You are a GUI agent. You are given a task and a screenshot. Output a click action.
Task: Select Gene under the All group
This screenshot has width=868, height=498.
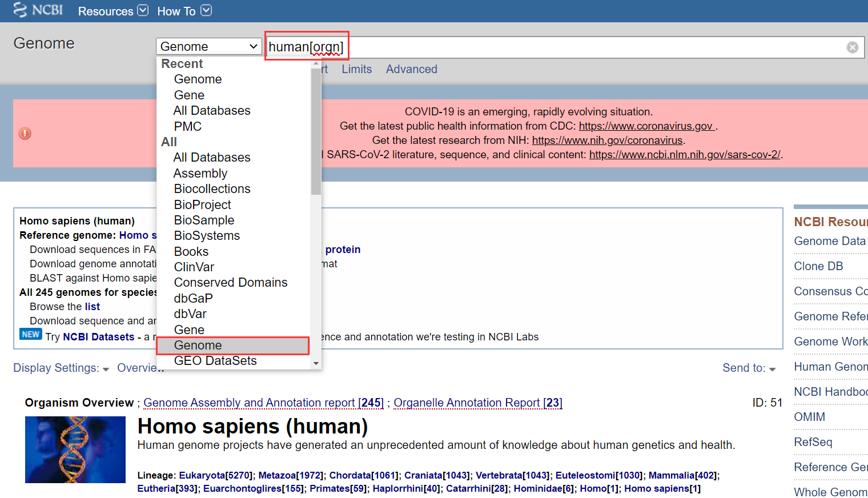pyautogui.click(x=189, y=330)
